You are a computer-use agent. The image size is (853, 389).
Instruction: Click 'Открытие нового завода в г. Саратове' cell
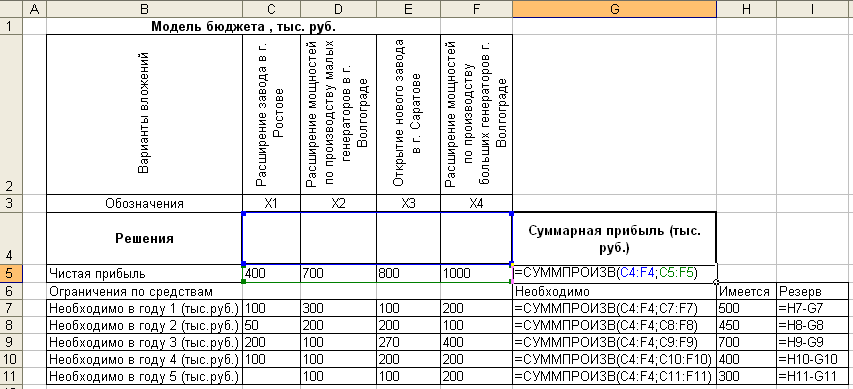click(408, 114)
